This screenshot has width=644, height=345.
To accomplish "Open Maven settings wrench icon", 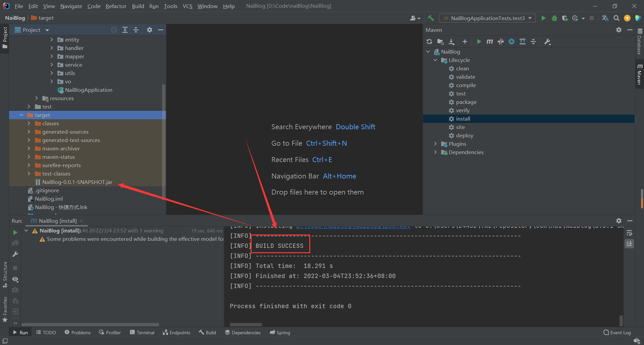I will [x=547, y=42].
